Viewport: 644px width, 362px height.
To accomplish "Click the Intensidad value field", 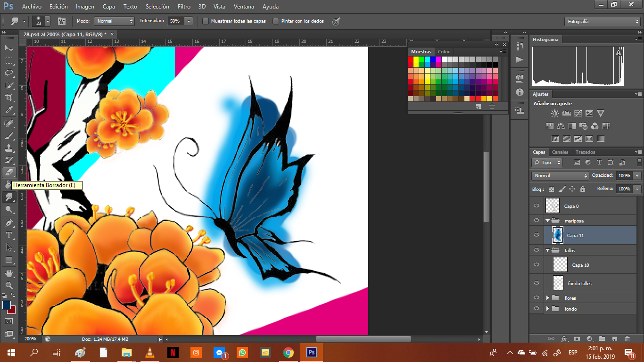I will (x=175, y=21).
